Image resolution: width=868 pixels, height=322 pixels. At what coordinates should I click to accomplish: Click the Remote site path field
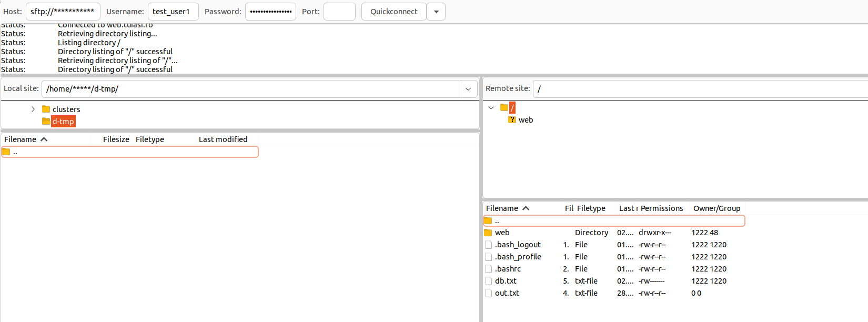700,89
